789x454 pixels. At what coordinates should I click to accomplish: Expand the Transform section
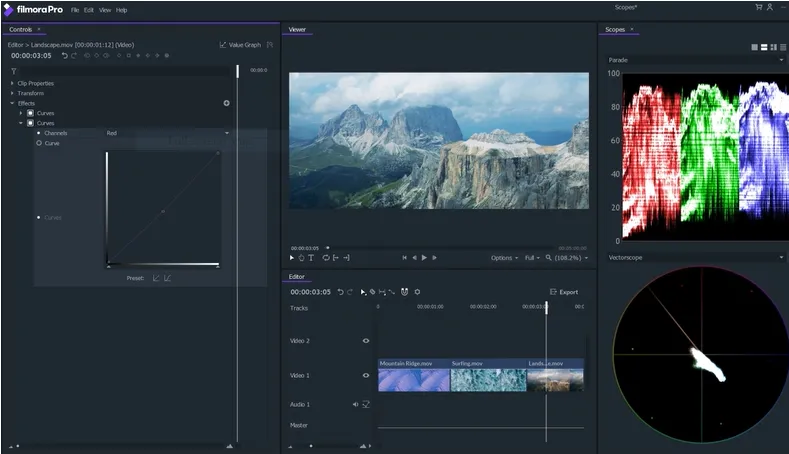point(12,93)
